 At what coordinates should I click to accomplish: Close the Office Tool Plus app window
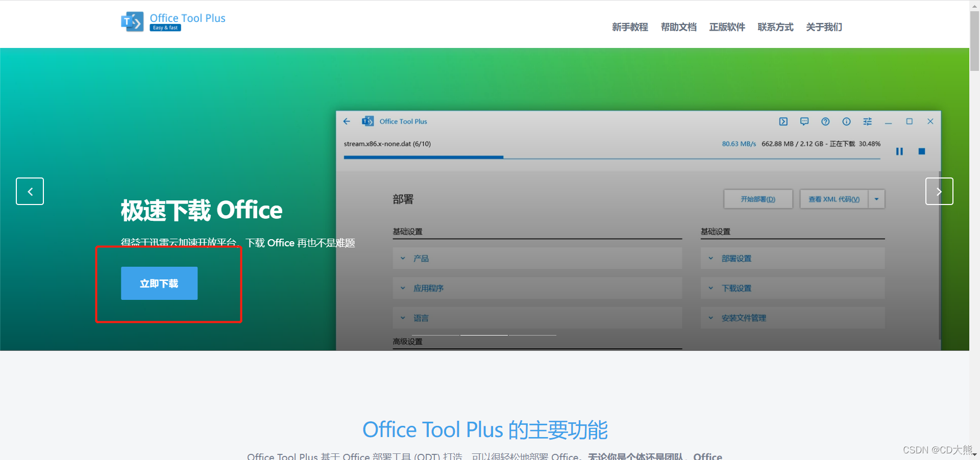point(930,121)
